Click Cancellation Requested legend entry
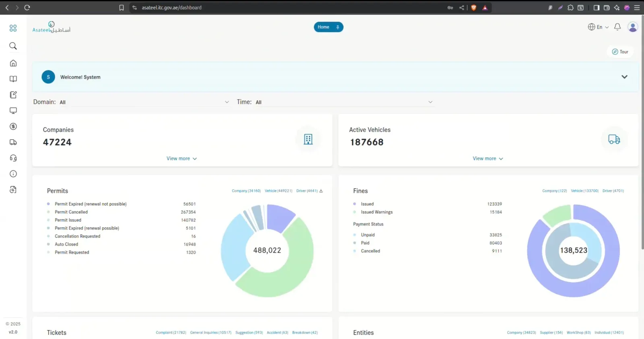644x339 pixels. pos(78,236)
